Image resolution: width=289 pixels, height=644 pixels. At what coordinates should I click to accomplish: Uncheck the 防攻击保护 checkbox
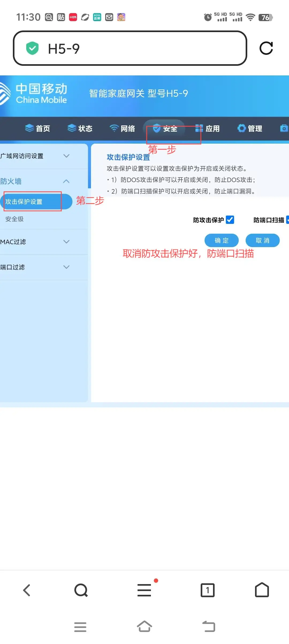230,220
